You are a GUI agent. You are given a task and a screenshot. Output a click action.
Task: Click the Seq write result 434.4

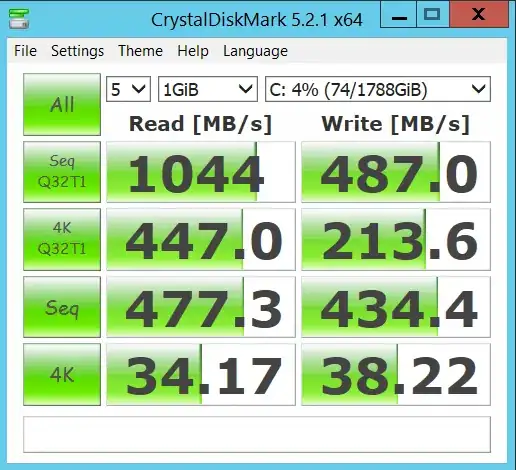point(396,307)
